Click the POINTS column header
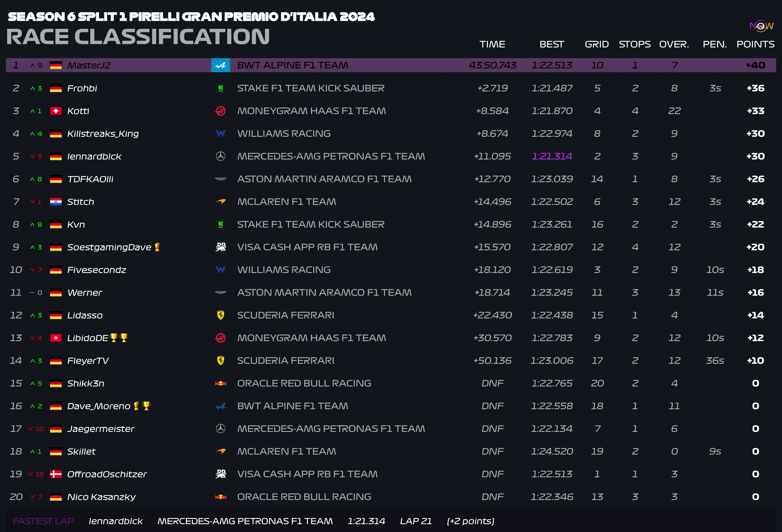 (756, 45)
